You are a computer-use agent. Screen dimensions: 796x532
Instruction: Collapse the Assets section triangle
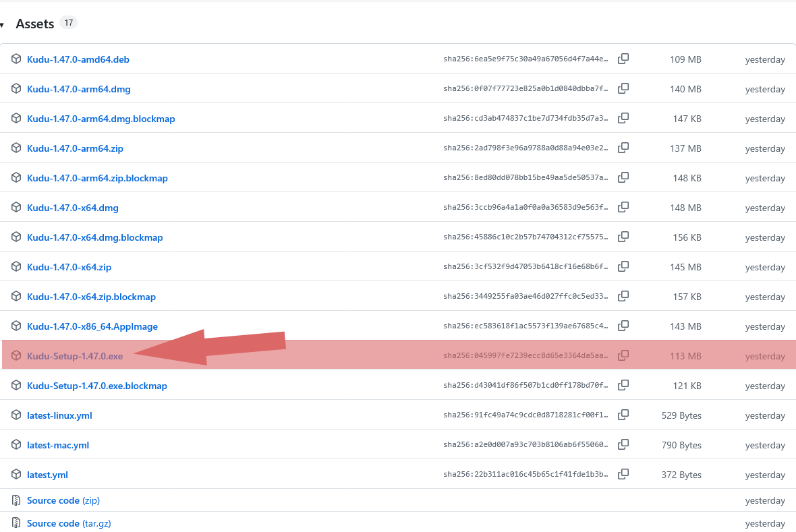2,25
